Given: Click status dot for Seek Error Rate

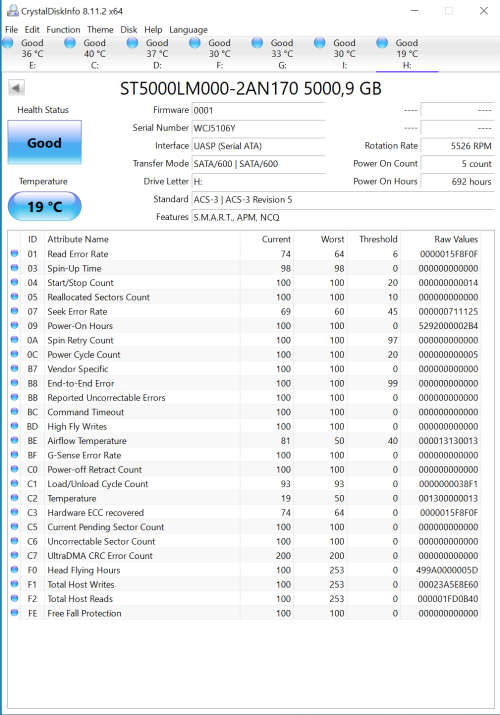Looking at the screenshot, I should point(15,311).
